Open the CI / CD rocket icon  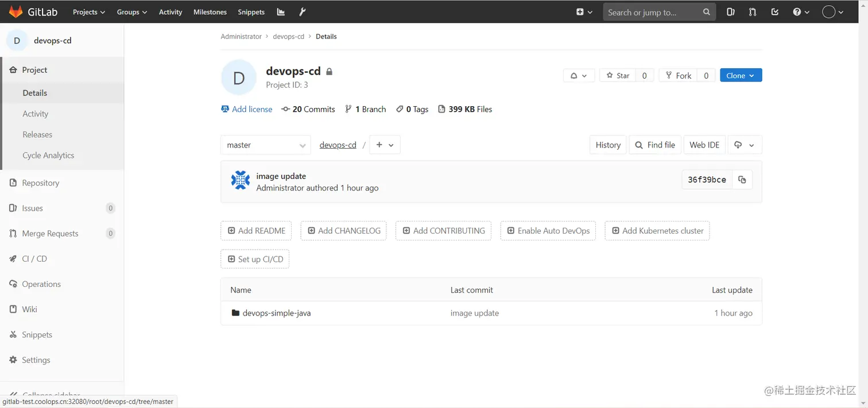pos(13,258)
